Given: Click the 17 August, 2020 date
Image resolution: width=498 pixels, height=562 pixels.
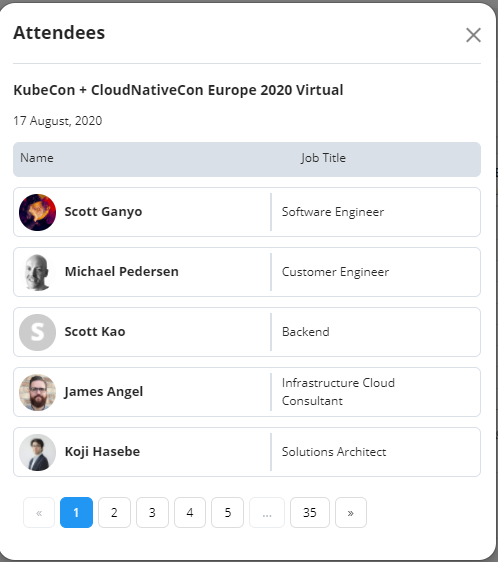Looking at the screenshot, I should pyautogui.click(x=58, y=121).
